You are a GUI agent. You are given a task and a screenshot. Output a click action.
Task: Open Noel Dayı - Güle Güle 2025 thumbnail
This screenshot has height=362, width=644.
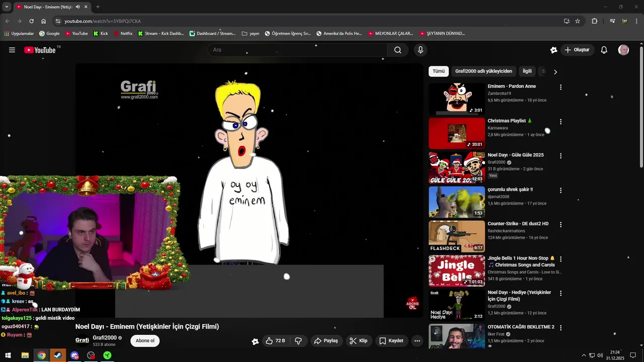(457, 168)
